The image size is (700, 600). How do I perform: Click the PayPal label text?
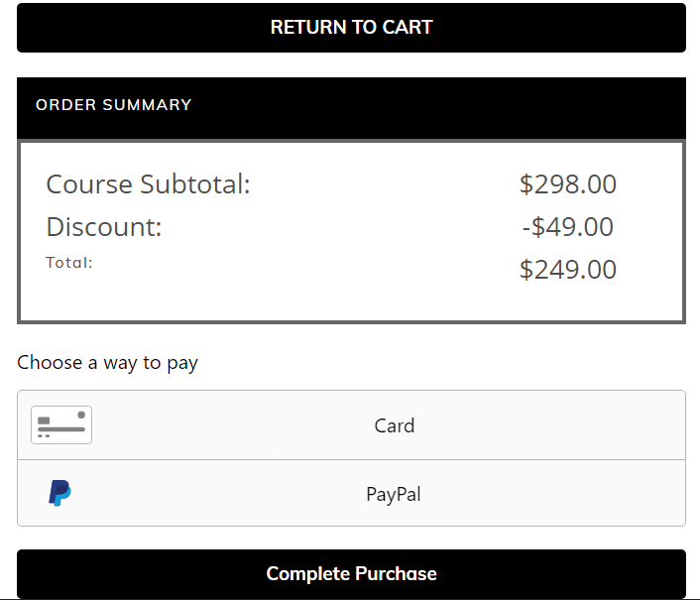click(394, 495)
